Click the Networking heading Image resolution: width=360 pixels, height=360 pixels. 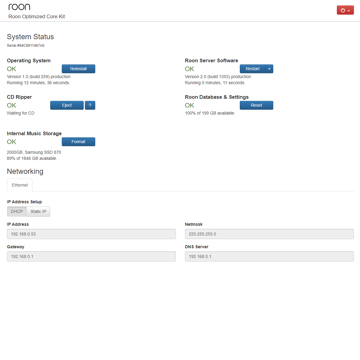[x=25, y=171]
